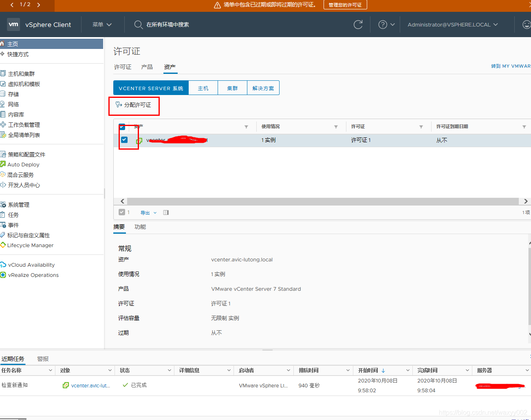Select the 解决方案 asset button
531x420 pixels.
pos(263,88)
